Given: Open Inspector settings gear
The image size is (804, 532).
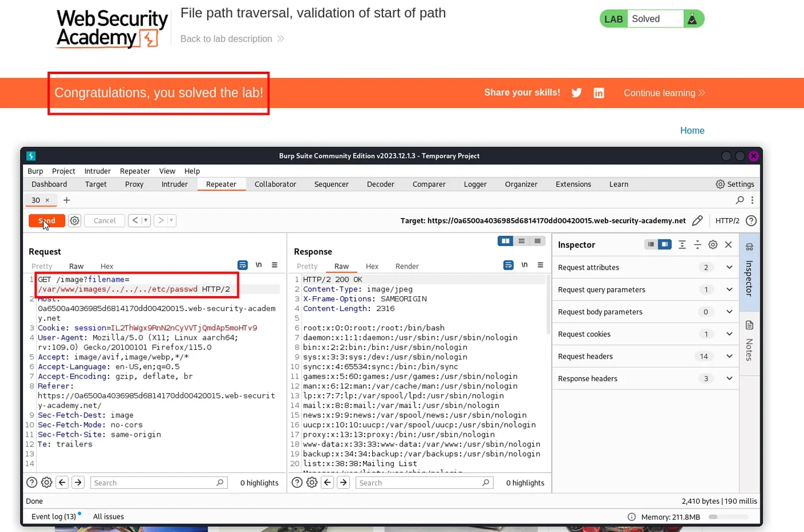Looking at the screenshot, I should click(713, 244).
